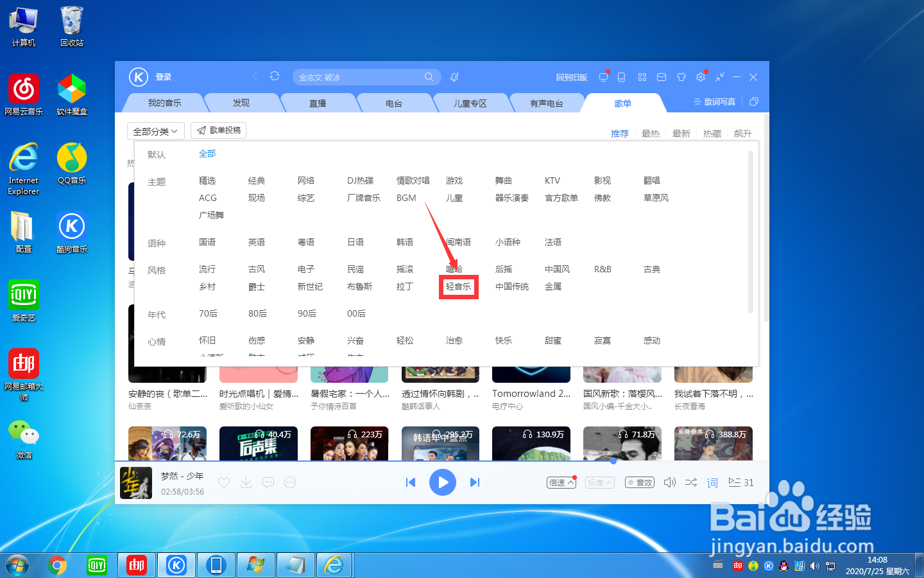Download the current song

[246, 482]
